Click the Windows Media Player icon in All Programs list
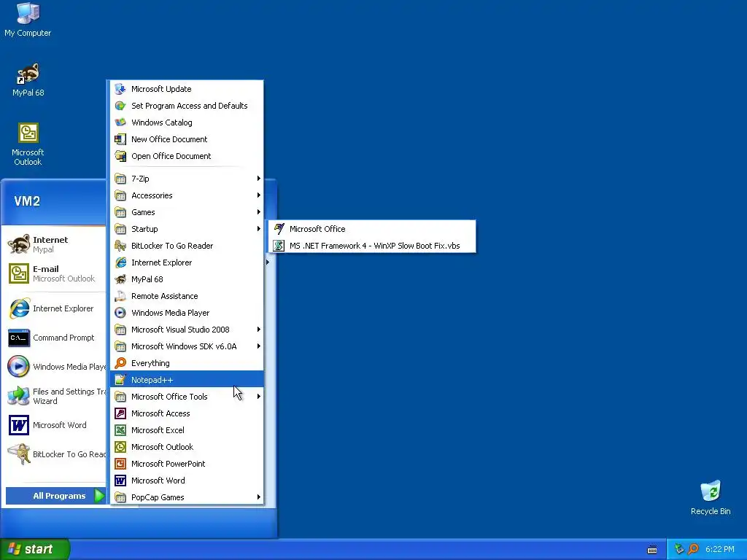This screenshot has height=560, width=747. tap(120, 313)
